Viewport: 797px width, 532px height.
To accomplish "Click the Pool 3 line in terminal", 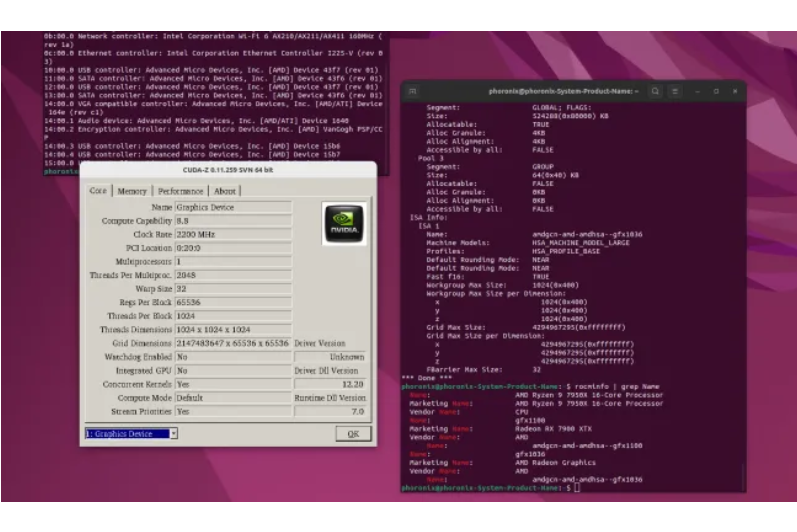I will pyautogui.click(x=431, y=159).
